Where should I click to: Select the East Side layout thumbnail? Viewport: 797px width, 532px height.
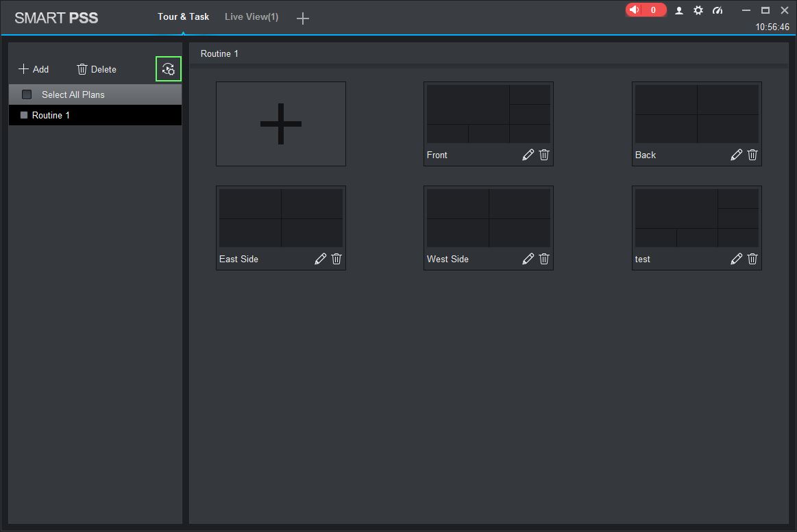pyautogui.click(x=281, y=218)
